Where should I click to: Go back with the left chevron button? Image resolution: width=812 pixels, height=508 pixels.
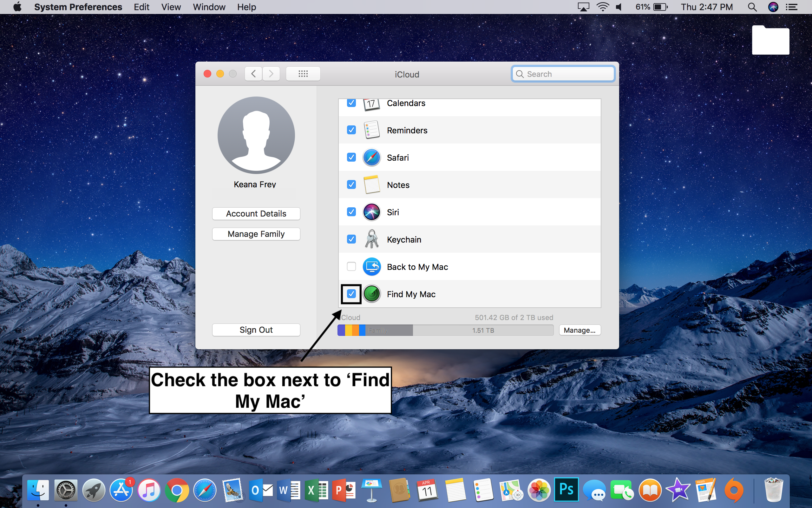click(254, 74)
